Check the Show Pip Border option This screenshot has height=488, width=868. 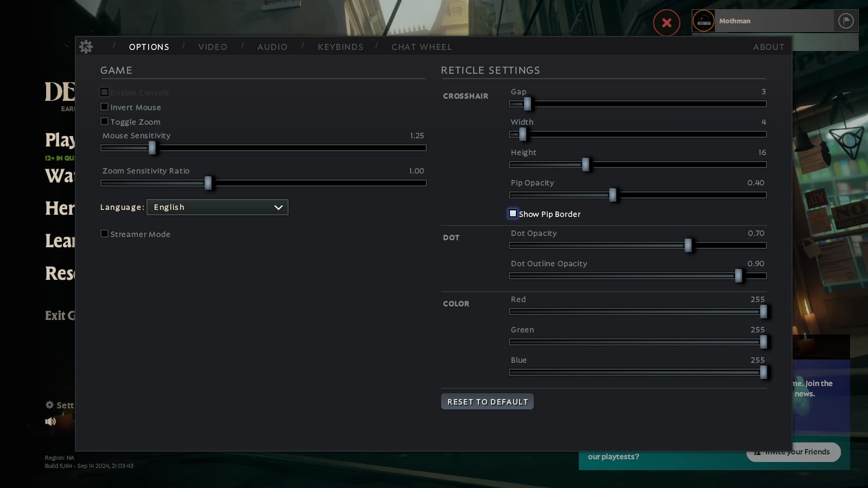(x=513, y=214)
